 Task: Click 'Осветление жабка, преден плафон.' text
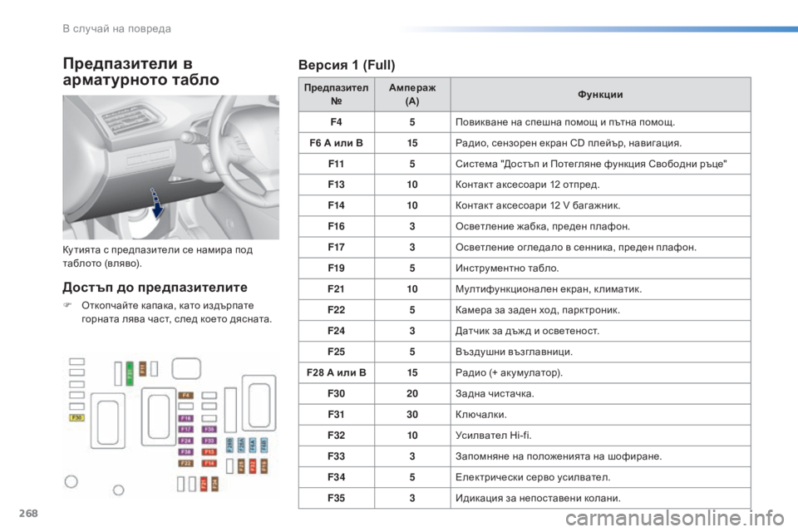click(x=543, y=226)
